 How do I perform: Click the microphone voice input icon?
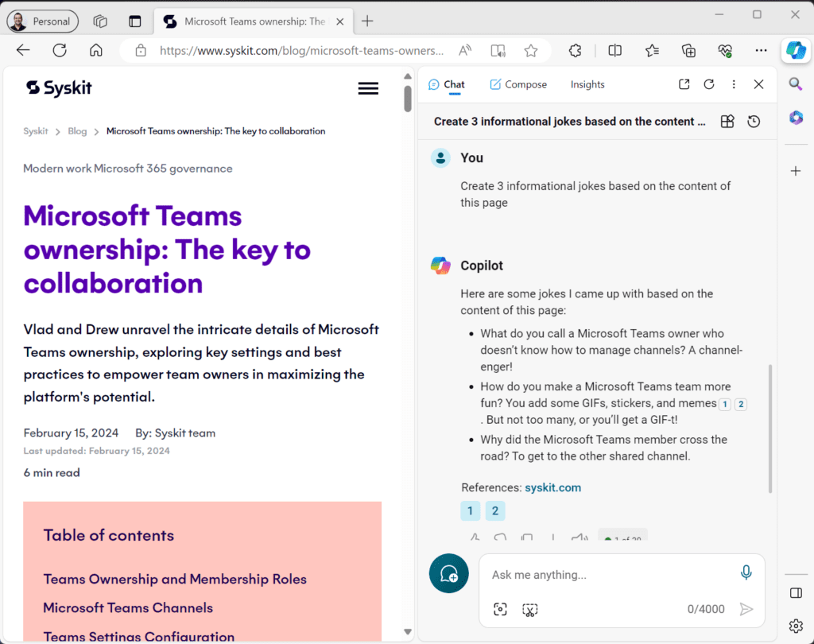point(746,572)
